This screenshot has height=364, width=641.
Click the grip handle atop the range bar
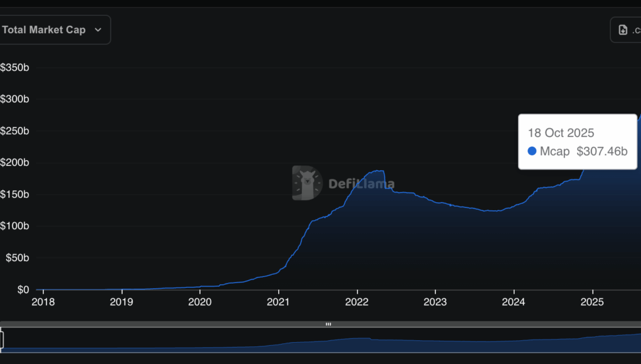(328, 324)
